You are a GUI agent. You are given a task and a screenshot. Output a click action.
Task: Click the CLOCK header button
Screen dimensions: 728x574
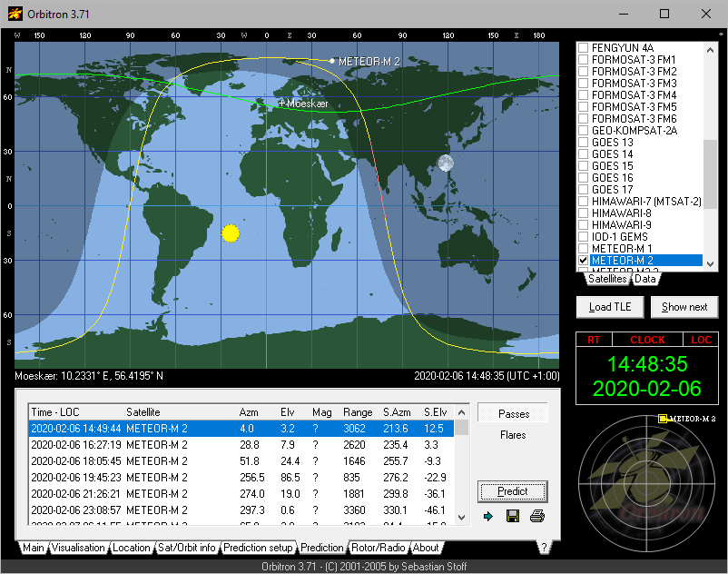point(647,340)
